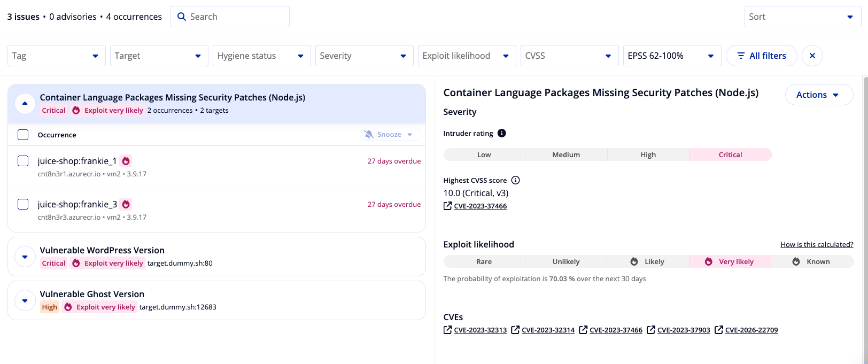Screen dimensions: 868x364
Task: Select Very likely segment on exploit likelihood scale
Action: [730, 261]
